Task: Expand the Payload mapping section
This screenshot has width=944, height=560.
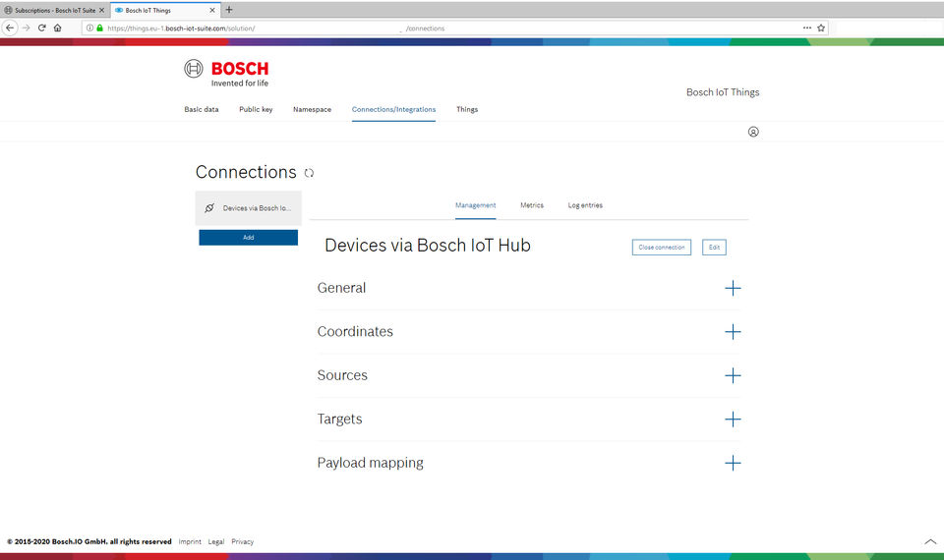Action: coord(733,463)
